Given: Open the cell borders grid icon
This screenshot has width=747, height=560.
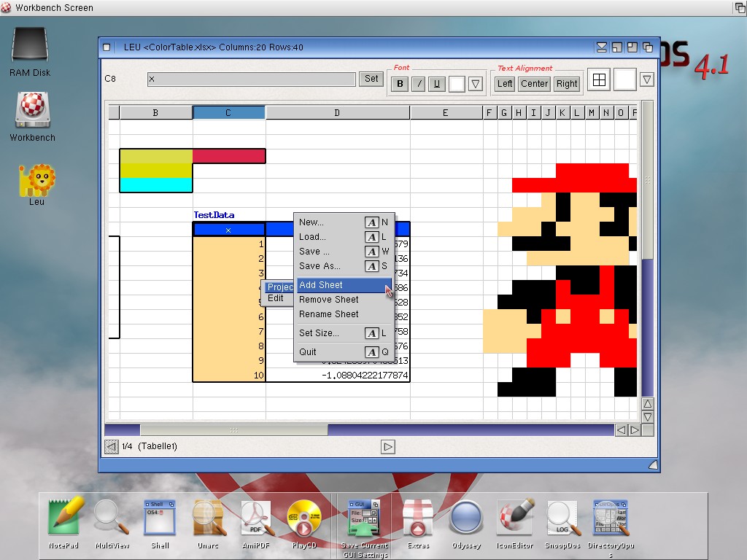Looking at the screenshot, I should [x=599, y=80].
